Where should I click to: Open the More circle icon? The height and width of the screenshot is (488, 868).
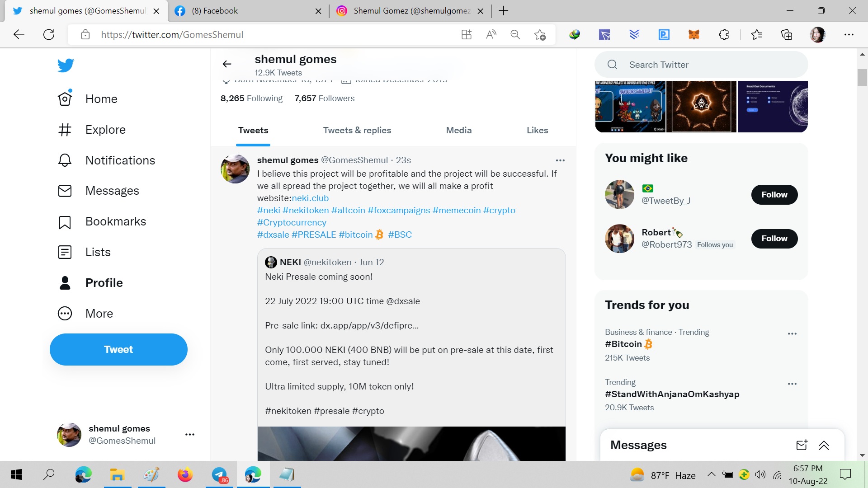click(x=65, y=314)
